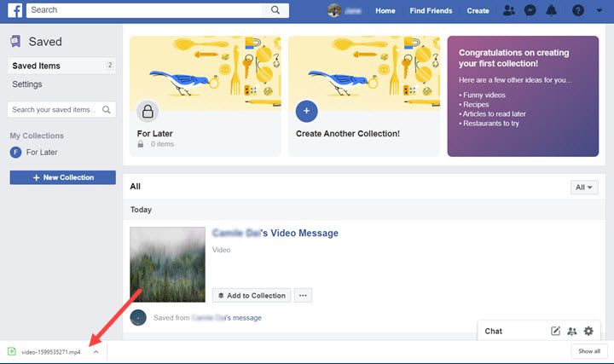The width and height of the screenshot is (614, 364).
Task: Expand the account menu arrow in header
Action: click(600, 10)
